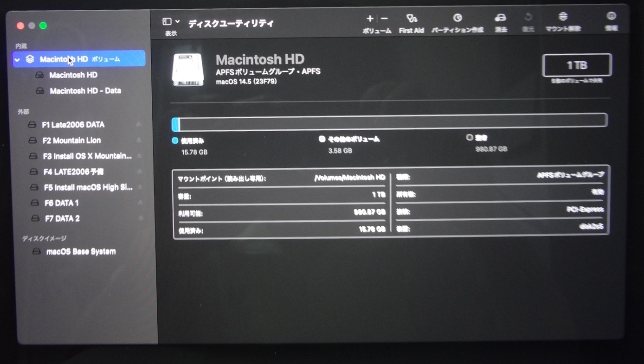
Task: Click the パーティション作成 partition icon
Action: point(457,18)
